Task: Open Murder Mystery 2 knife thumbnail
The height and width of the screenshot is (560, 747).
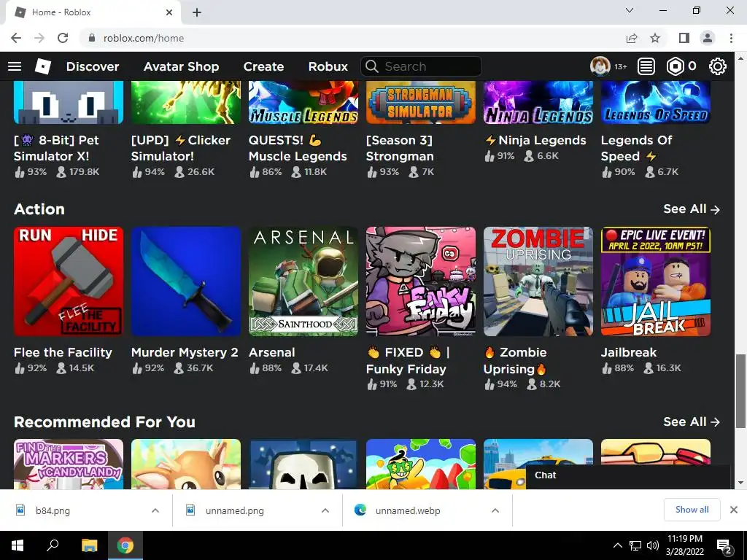Action: coord(186,281)
